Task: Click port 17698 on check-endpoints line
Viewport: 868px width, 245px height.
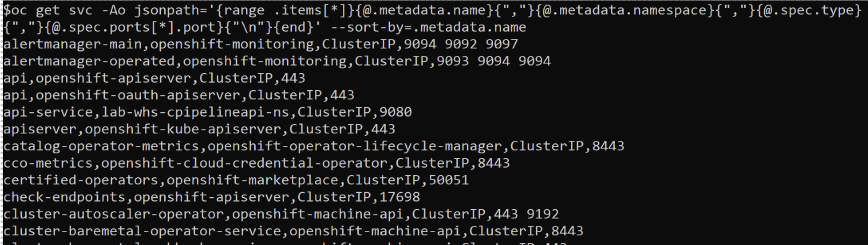Action: point(399,197)
